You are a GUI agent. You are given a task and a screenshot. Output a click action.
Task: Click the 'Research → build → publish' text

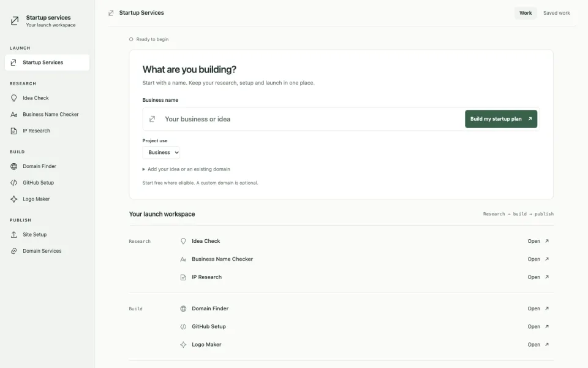(x=518, y=214)
